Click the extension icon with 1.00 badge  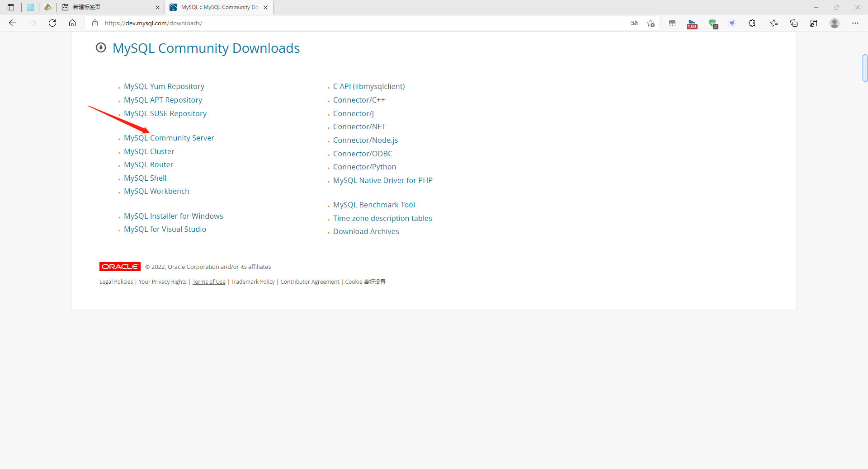pyautogui.click(x=692, y=23)
